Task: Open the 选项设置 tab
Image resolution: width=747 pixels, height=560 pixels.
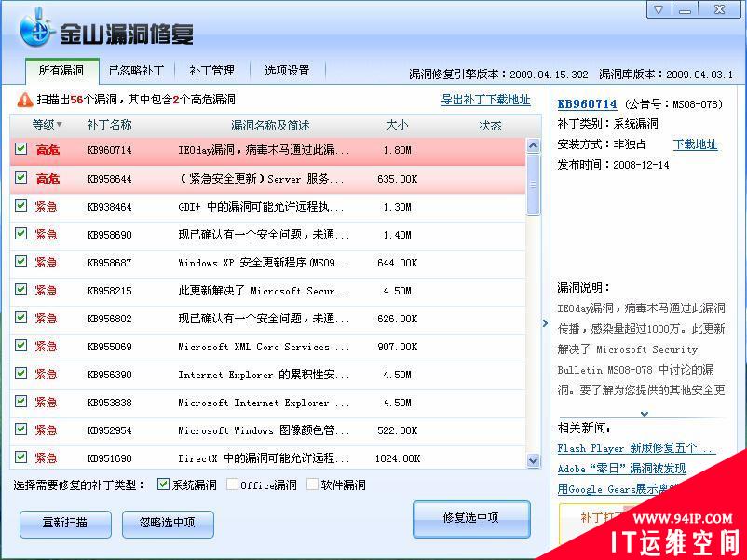Action: 287,71
